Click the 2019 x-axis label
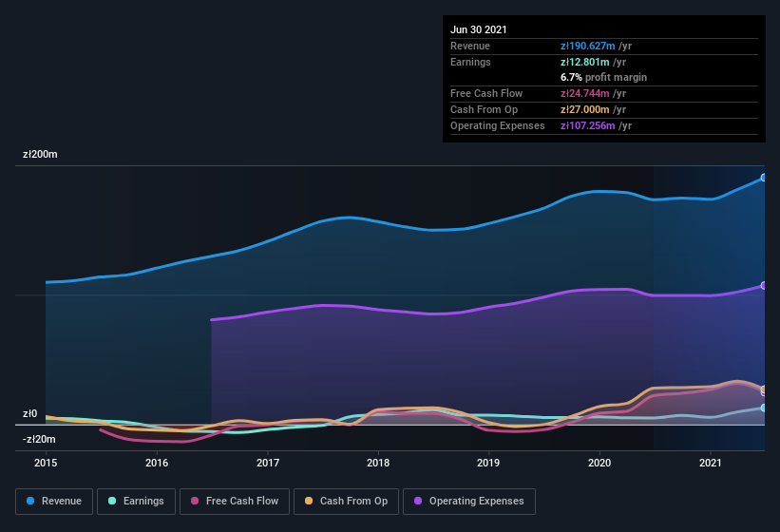Image resolution: width=780 pixels, height=532 pixels. pyautogui.click(x=488, y=463)
